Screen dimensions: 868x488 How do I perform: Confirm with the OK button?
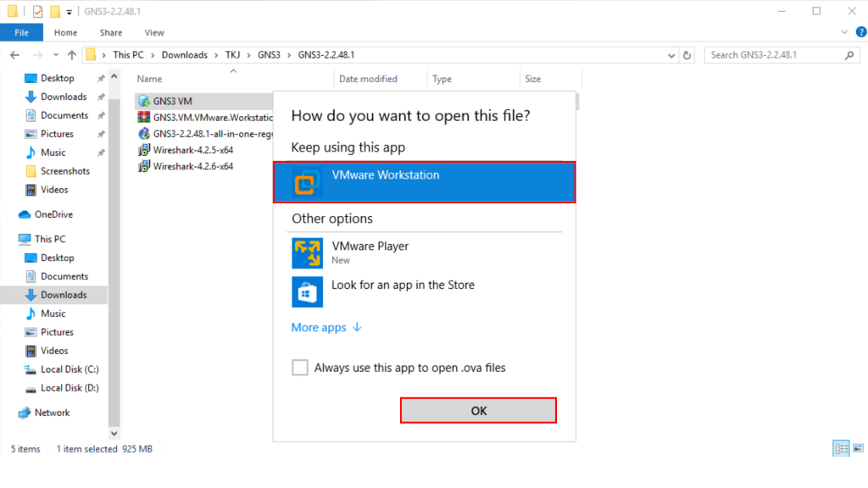pos(478,410)
